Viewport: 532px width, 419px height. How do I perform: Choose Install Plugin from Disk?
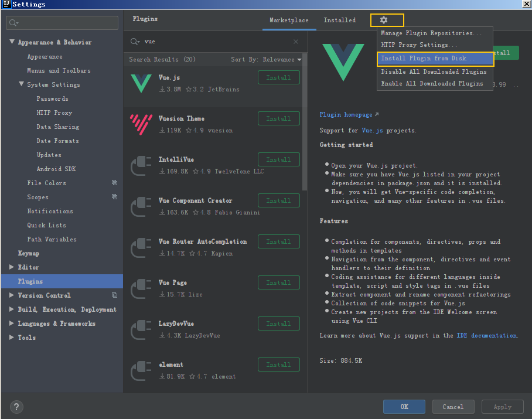click(x=435, y=59)
